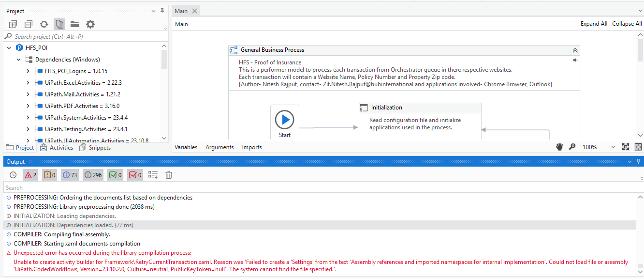This screenshot has width=644, height=278.
Task: Select the Start node
Action: tap(284, 122)
